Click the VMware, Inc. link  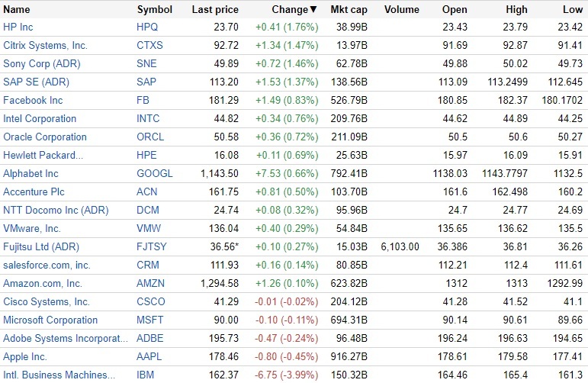tap(32, 229)
